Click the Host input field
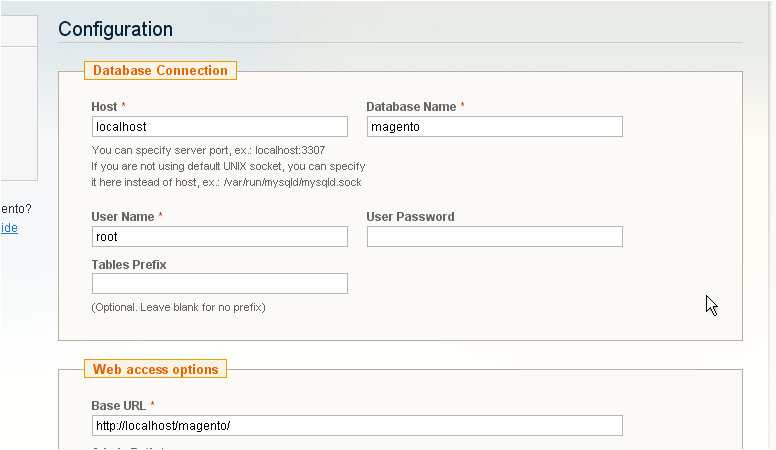 (219, 127)
